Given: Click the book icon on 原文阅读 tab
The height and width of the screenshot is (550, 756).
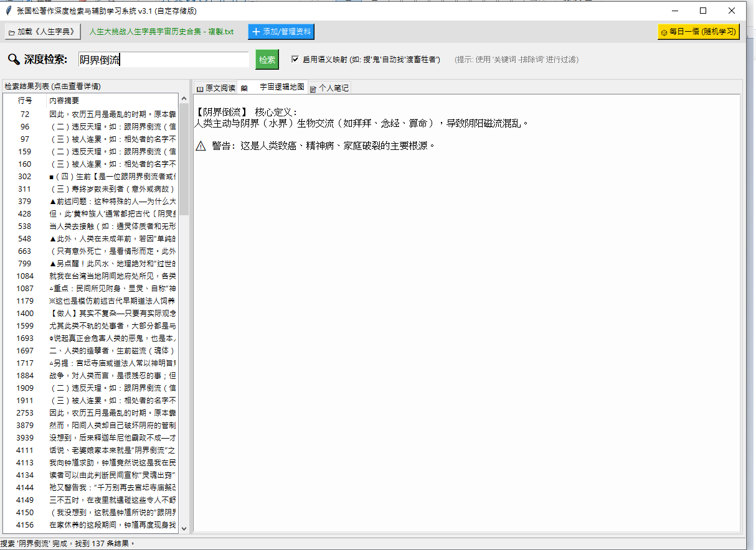Looking at the screenshot, I should coord(200,88).
